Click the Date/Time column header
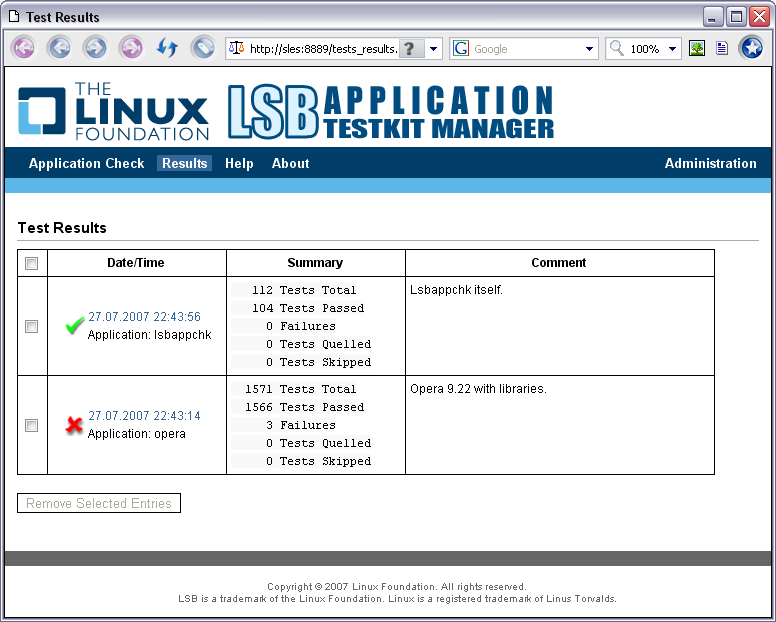 click(x=136, y=263)
